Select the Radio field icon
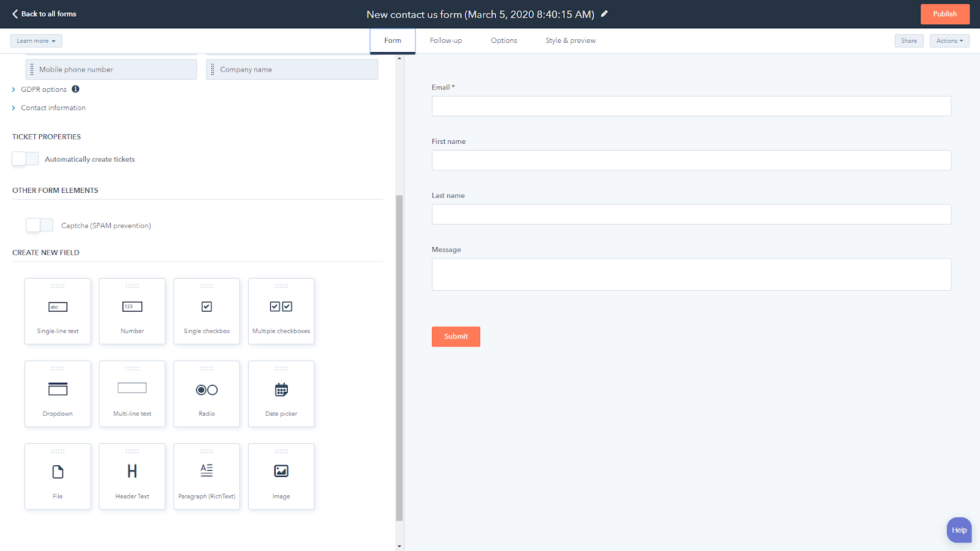The image size is (980, 551). click(x=206, y=390)
